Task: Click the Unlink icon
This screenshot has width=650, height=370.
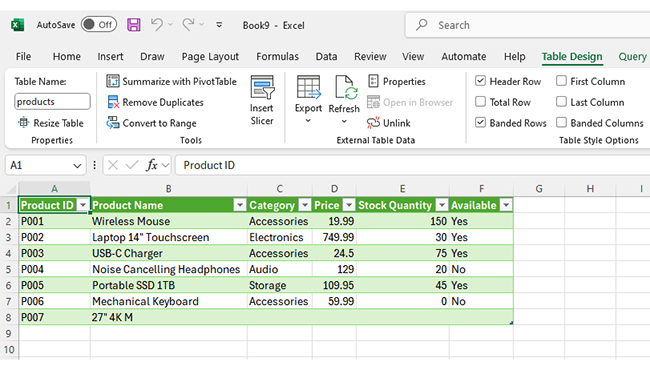Action: point(373,123)
